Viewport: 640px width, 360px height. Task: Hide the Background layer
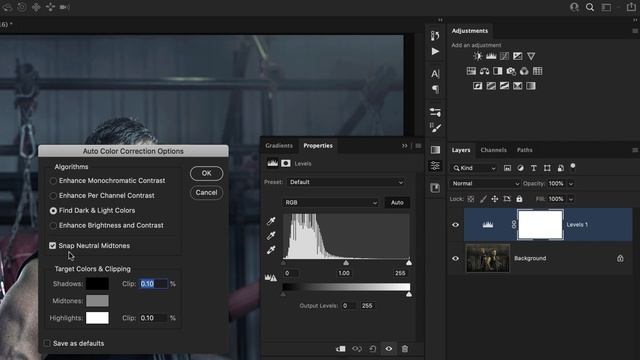coord(456,258)
